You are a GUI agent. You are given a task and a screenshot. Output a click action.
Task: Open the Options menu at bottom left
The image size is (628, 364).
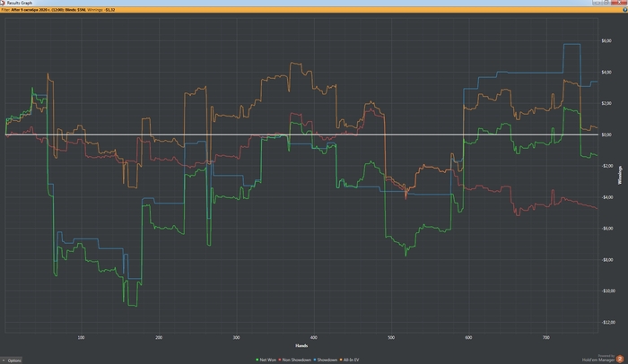click(x=11, y=360)
